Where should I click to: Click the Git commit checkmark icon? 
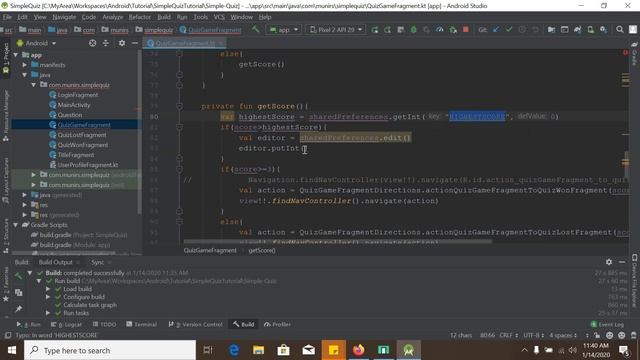(x=509, y=30)
